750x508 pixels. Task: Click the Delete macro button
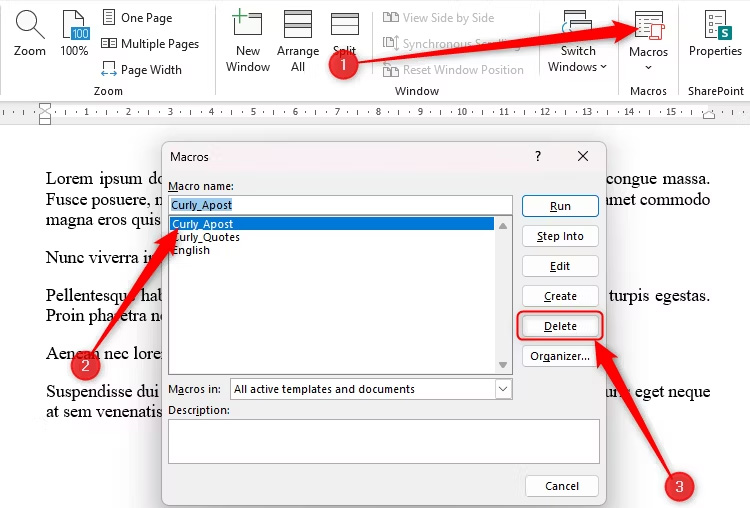click(x=560, y=326)
